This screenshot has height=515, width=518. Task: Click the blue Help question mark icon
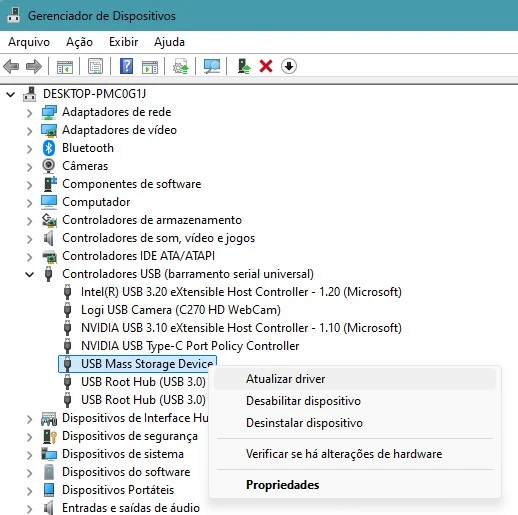click(126, 66)
